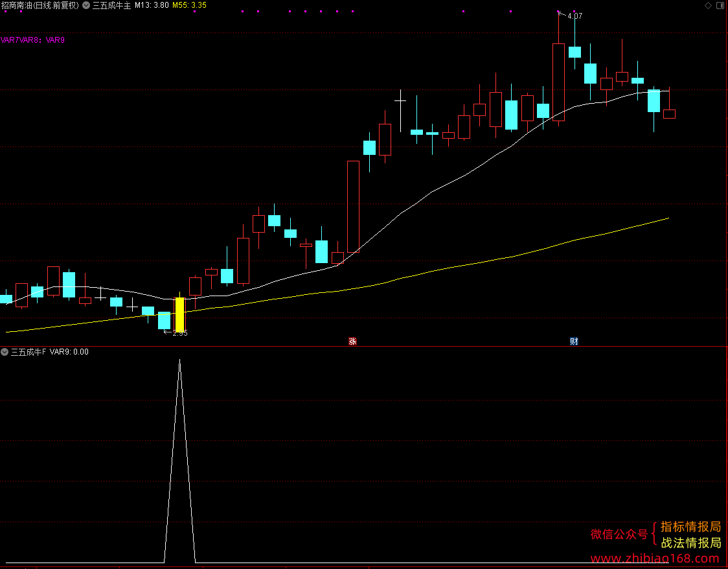Image resolution: width=728 pixels, height=569 pixels.
Task: Click the 2.95 low price label
Action: coord(180,333)
